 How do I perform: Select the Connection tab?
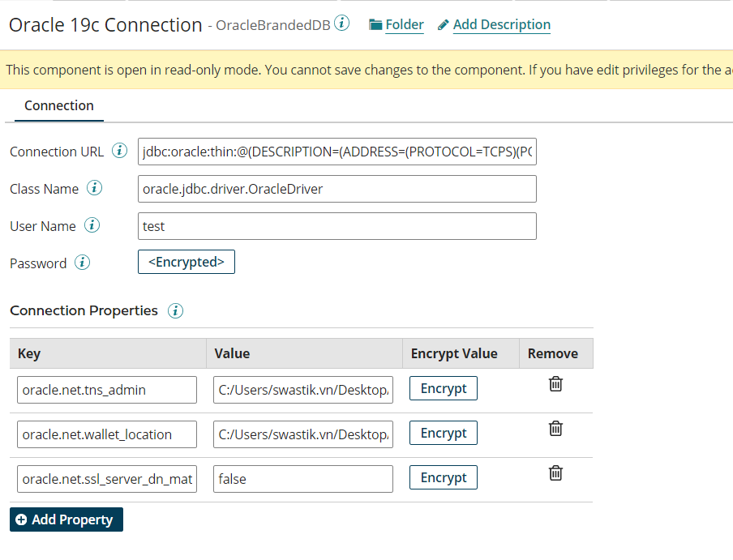click(59, 105)
